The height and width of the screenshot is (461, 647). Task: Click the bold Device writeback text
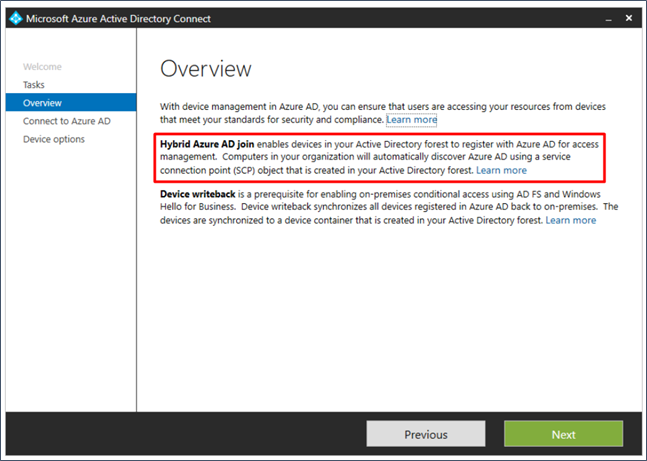(x=198, y=194)
